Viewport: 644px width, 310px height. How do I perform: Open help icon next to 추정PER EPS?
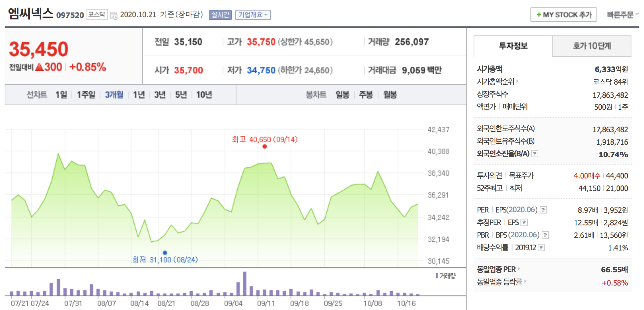coord(524,223)
